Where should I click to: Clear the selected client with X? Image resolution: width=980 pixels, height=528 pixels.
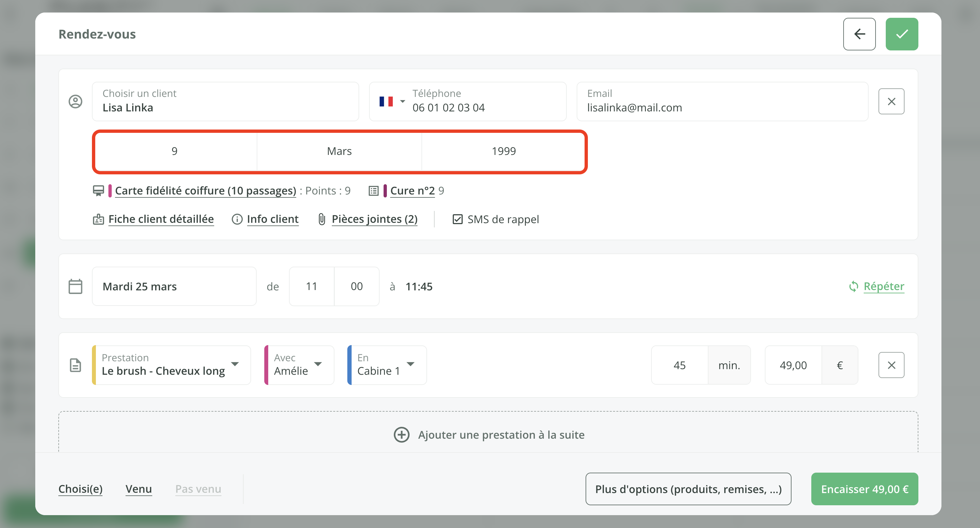[891, 102]
